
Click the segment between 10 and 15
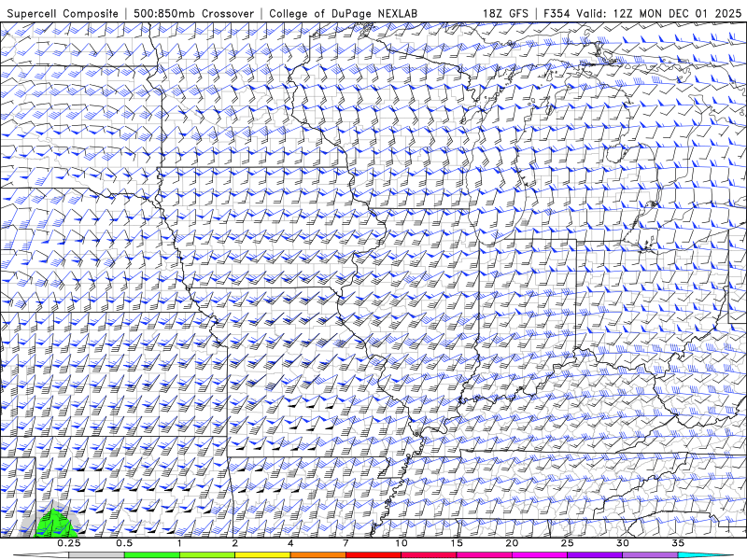point(429,555)
